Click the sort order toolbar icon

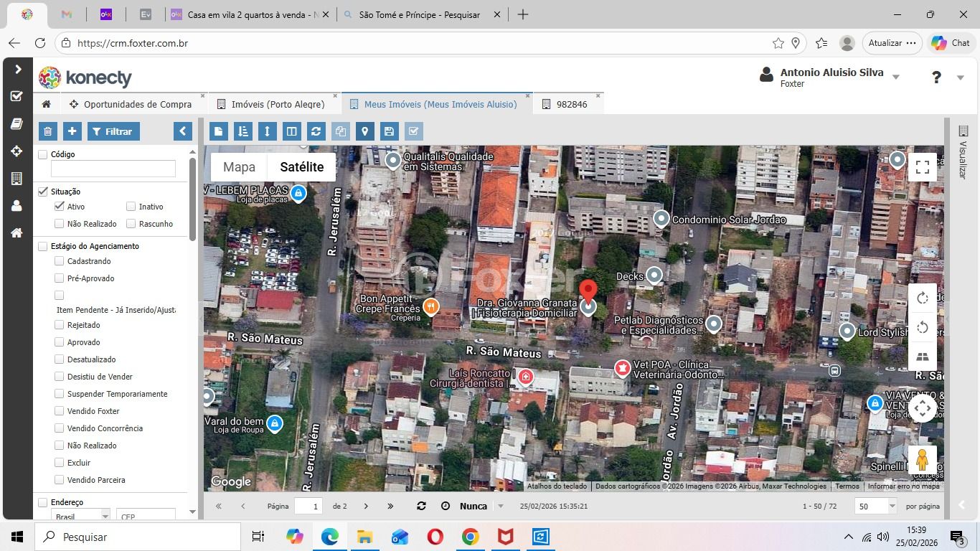pos(243,131)
